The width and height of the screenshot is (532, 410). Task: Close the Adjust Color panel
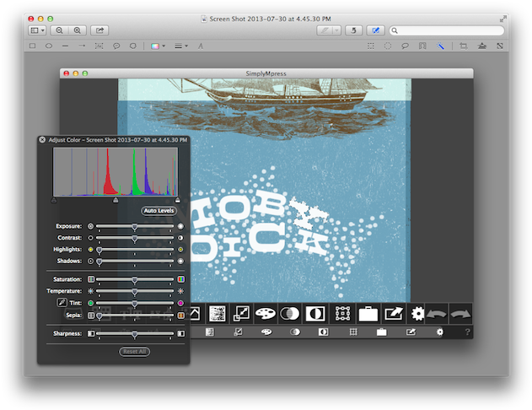pos(42,139)
